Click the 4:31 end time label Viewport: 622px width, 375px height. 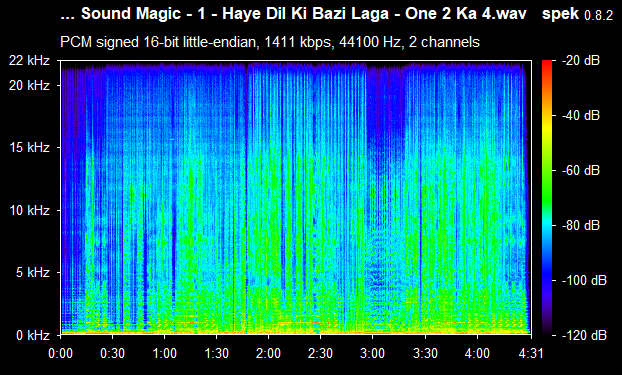[531, 353]
